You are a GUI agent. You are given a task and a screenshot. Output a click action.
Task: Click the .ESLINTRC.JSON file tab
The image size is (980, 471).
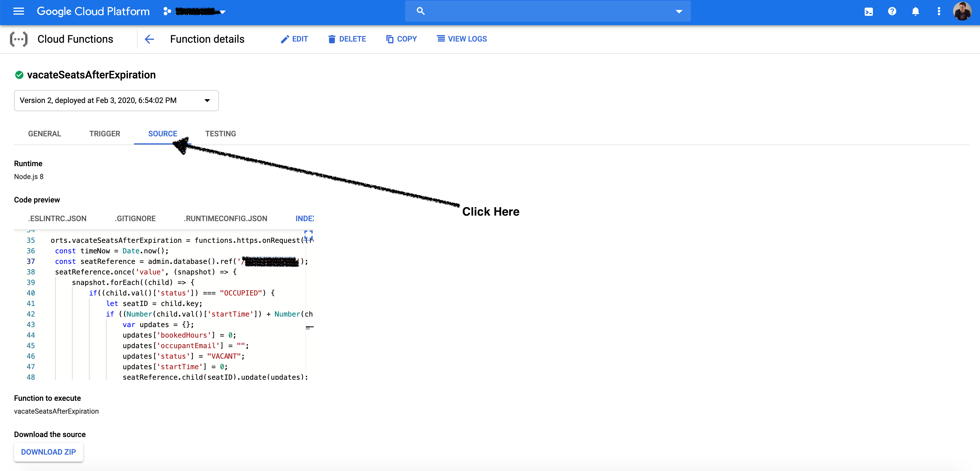pos(57,218)
